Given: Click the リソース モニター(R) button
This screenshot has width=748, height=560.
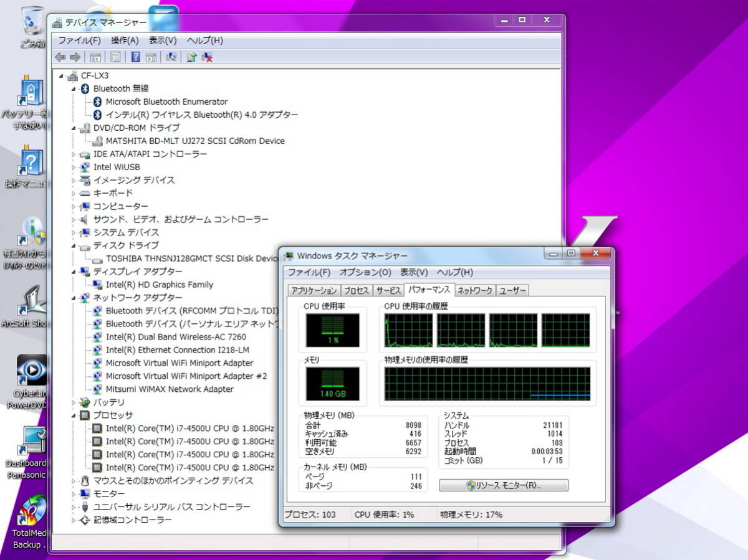Looking at the screenshot, I should 504,485.
